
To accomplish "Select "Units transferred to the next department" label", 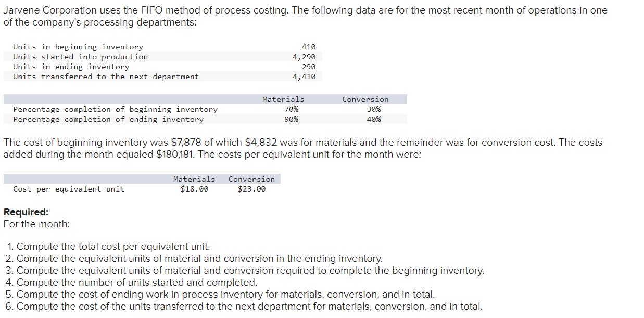I will click(x=106, y=77).
